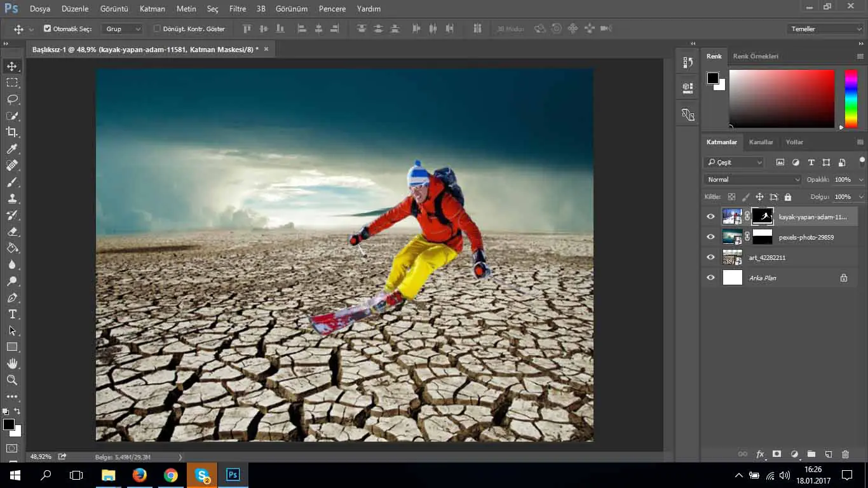Click the vertical hue spectrum slider
The width and height of the screenshot is (868, 488).
[x=850, y=98]
